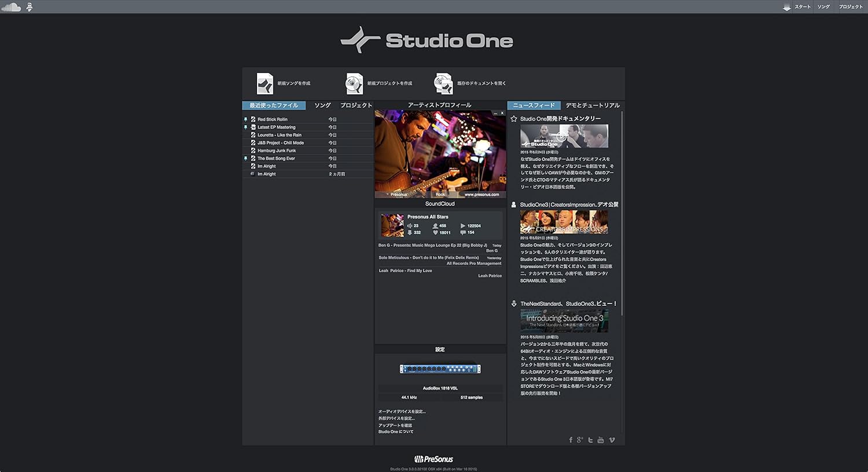This screenshot has height=472, width=868.
Task: Click the 44.1 kHz sample rate value
Action: pos(409,397)
